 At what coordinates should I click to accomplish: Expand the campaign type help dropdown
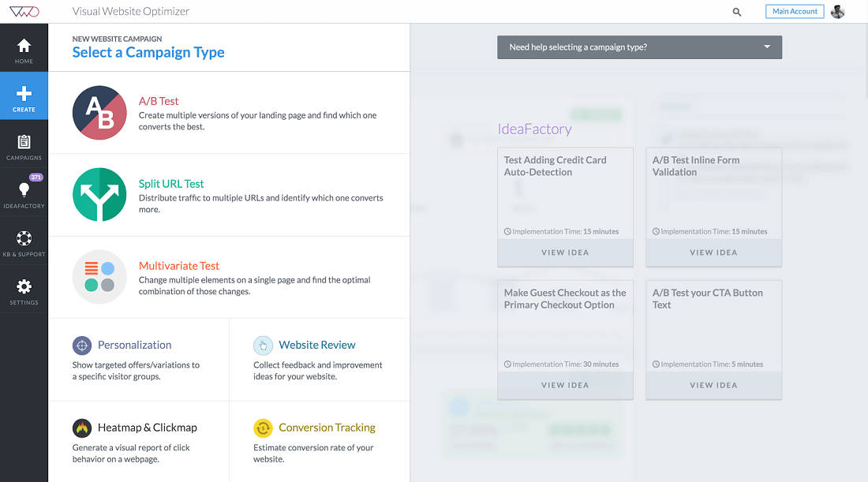[764, 47]
